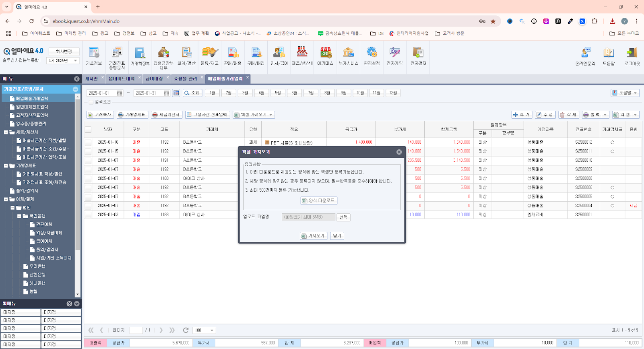Check the row checkbox for voucher S2500010

point(88,161)
